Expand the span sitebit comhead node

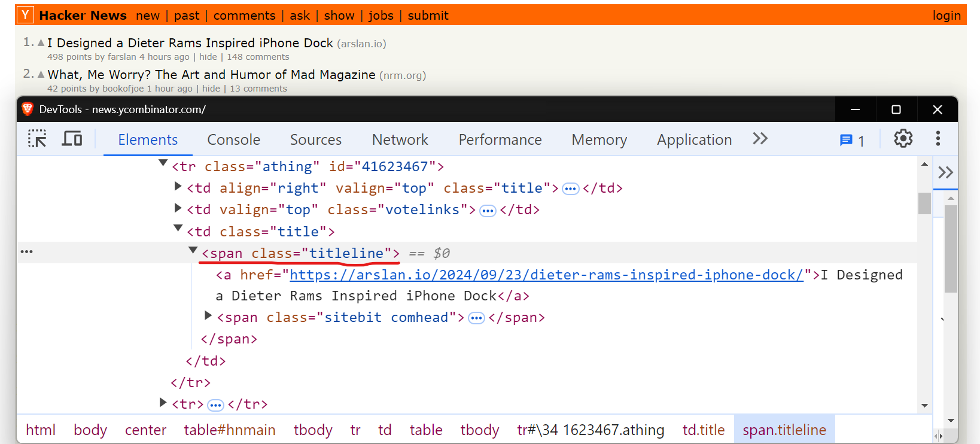tap(208, 315)
